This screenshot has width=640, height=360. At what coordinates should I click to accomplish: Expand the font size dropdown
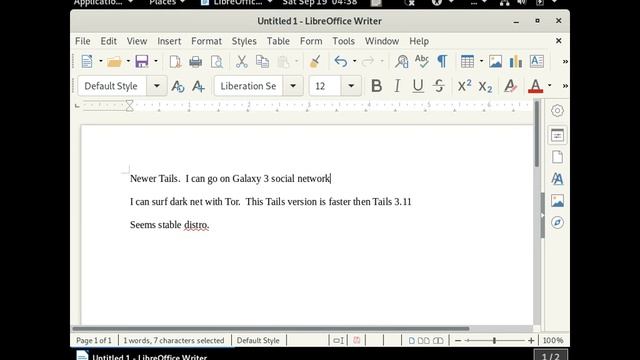pos(351,86)
